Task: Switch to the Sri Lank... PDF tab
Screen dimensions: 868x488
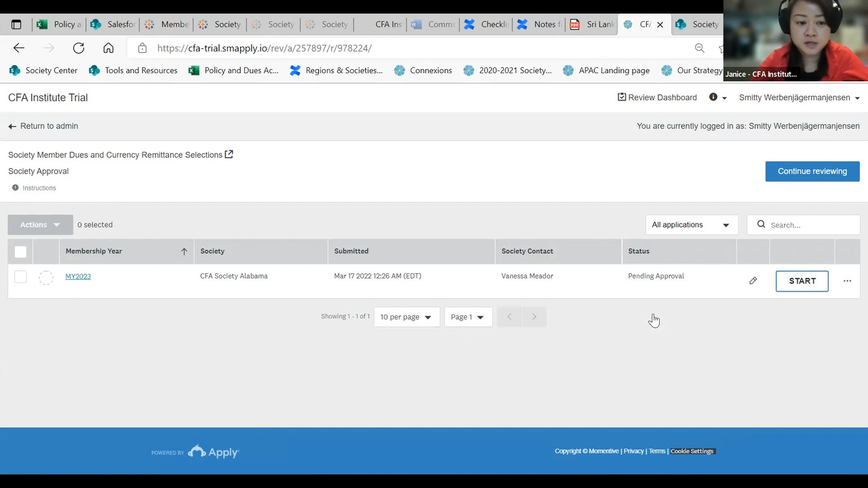Action: tap(592, 24)
